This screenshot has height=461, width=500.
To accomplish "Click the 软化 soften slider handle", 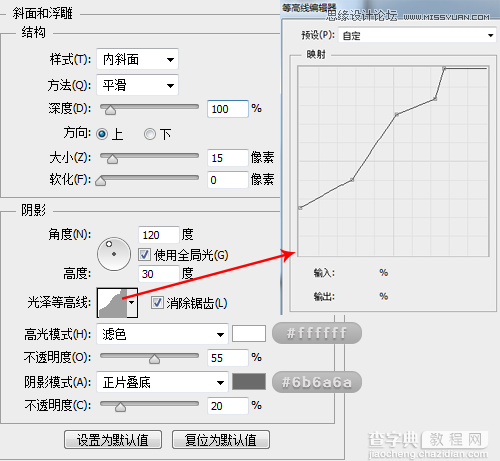I will 100,181.
